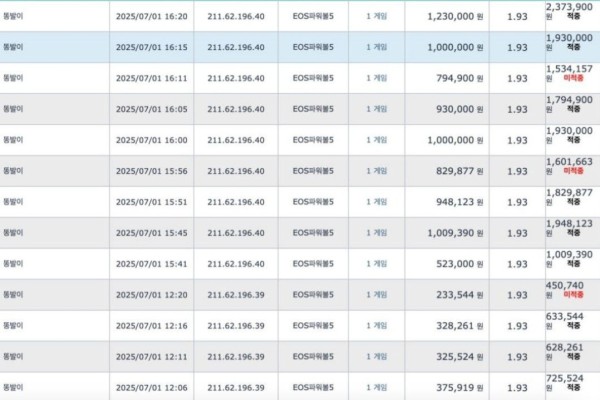
Task: Open the '1 게임' link in 16:20 row
Action: (377, 16)
